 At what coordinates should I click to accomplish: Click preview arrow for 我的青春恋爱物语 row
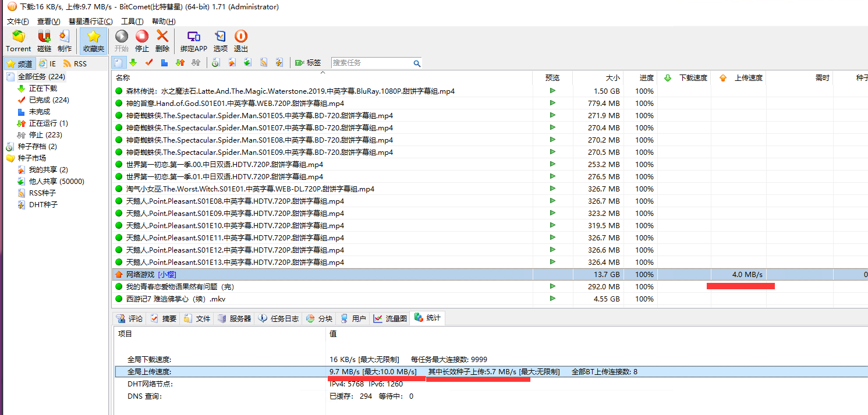pyautogui.click(x=552, y=286)
